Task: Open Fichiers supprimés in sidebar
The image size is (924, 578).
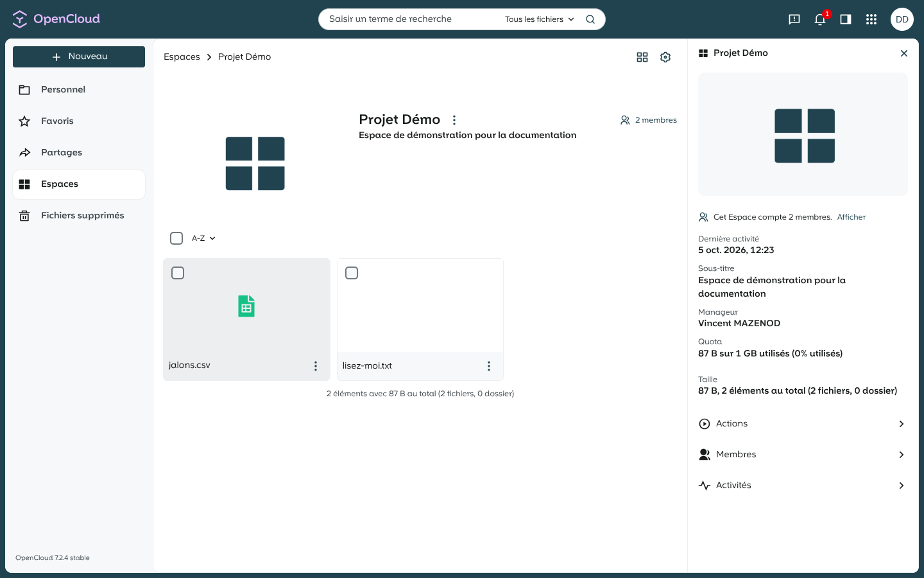Action: [79, 216]
